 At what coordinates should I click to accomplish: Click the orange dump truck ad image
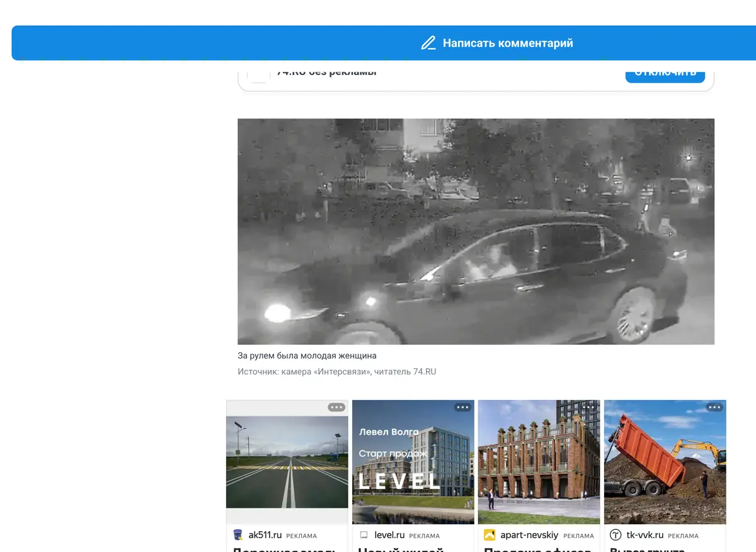pyautogui.click(x=665, y=462)
